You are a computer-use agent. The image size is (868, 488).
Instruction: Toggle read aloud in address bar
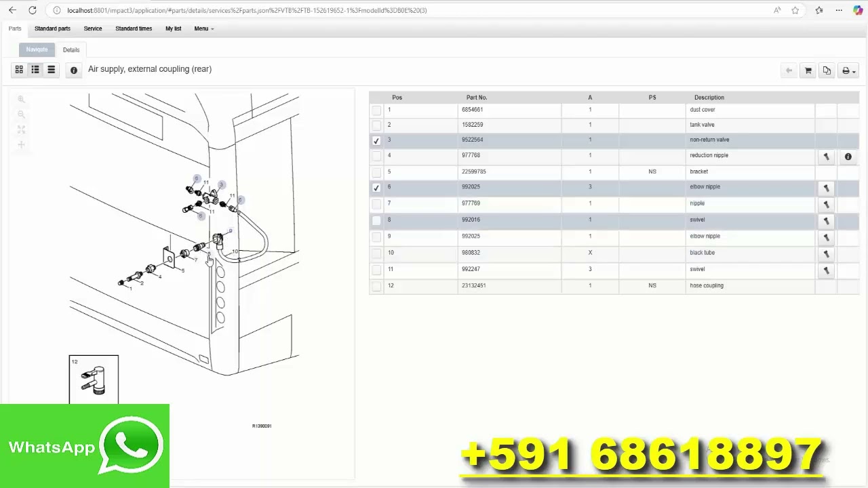click(x=777, y=10)
